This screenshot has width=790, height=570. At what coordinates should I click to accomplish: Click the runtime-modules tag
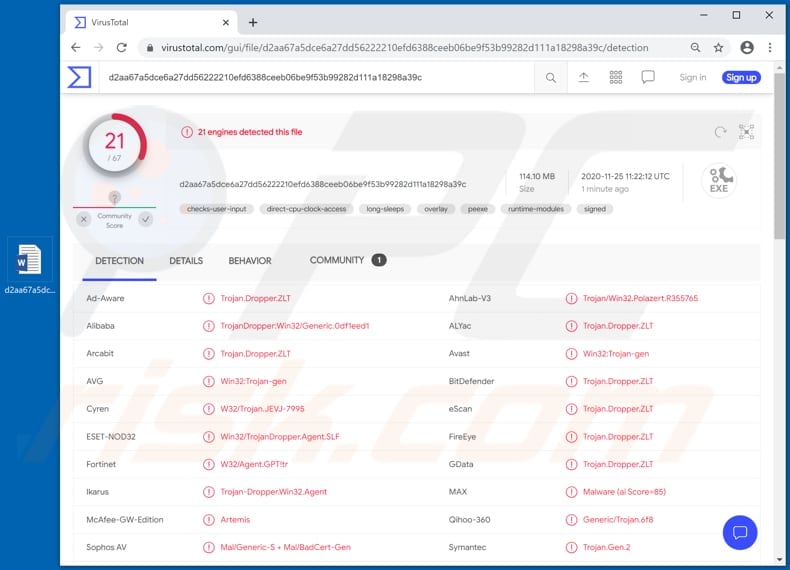pyautogui.click(x=536, y=209)
